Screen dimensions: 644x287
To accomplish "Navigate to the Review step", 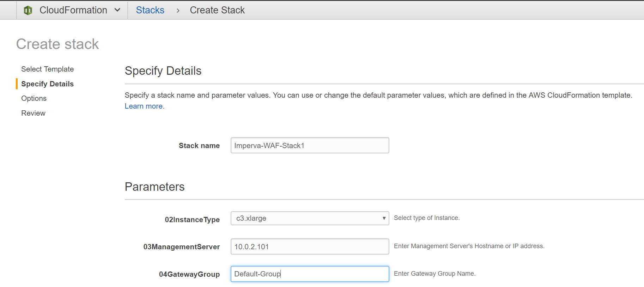I will pyautogui.click(x=33, y=113).
